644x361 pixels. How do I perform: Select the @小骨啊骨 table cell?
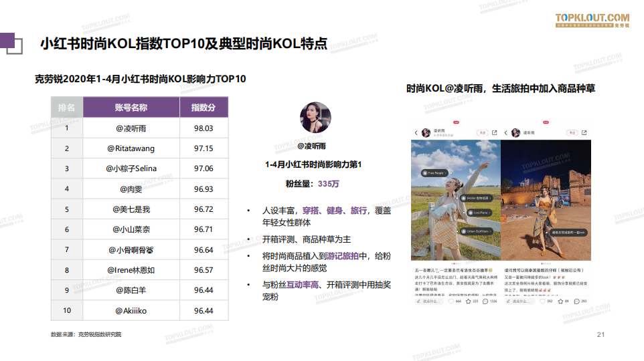(131, 250)
